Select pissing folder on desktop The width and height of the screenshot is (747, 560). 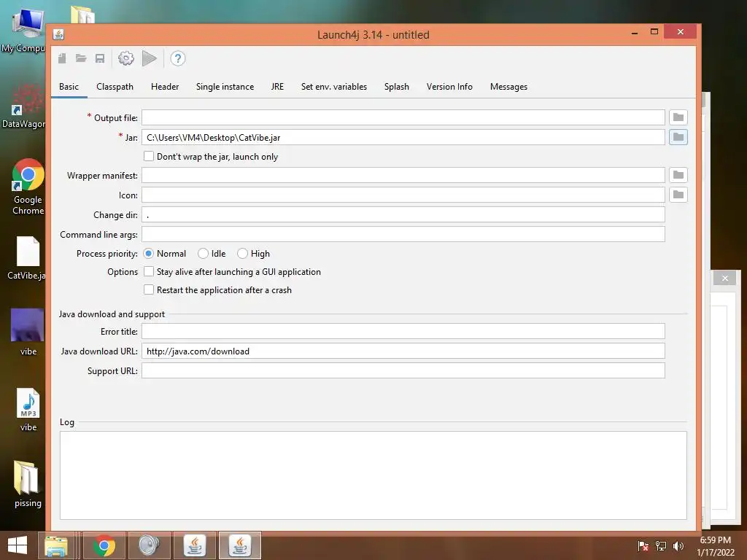(28, 484)
